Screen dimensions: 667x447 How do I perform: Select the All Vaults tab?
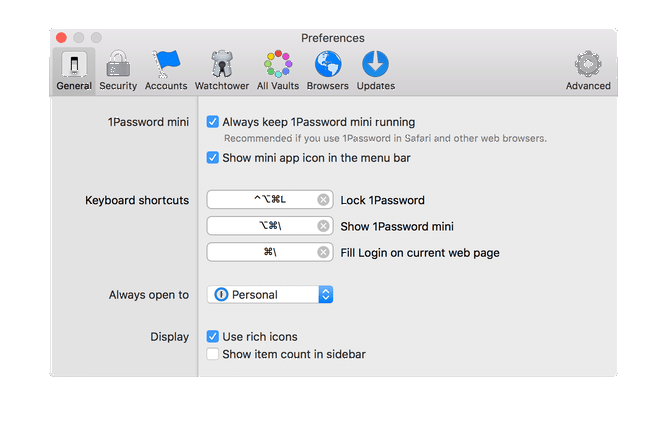[278, 71]
